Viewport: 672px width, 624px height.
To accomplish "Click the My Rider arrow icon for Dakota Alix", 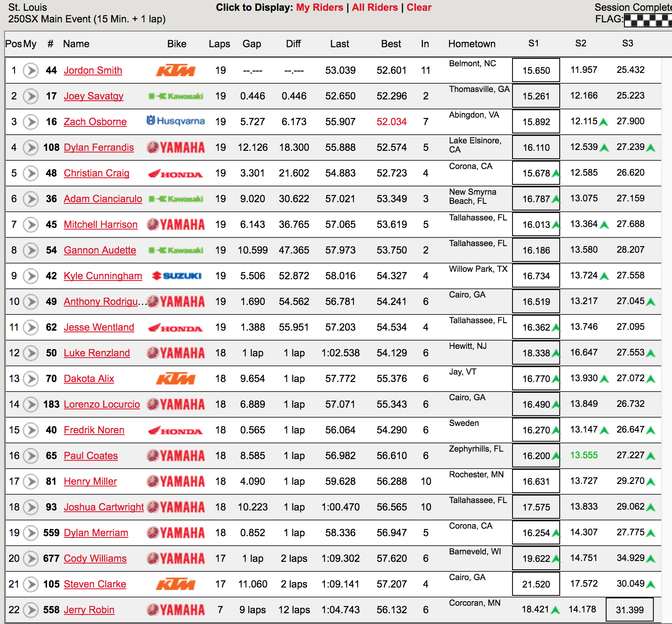I will pyautogui.click(x=31, y=379).
